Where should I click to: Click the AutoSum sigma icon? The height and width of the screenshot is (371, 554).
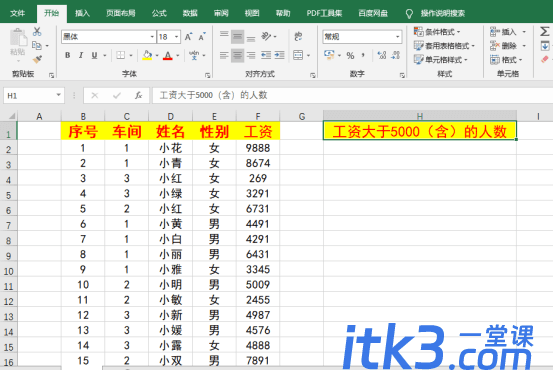coord(544,32)
